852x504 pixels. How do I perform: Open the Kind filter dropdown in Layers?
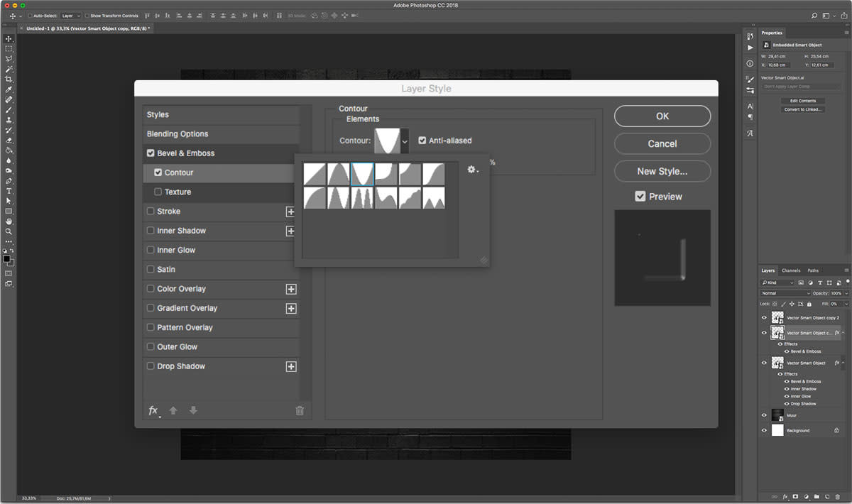coord(777,283)
